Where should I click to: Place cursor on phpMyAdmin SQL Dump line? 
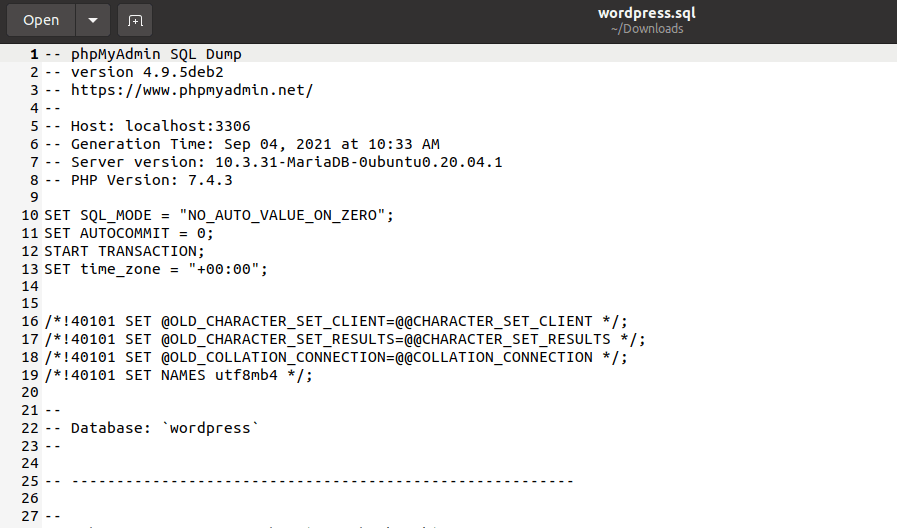156,54
